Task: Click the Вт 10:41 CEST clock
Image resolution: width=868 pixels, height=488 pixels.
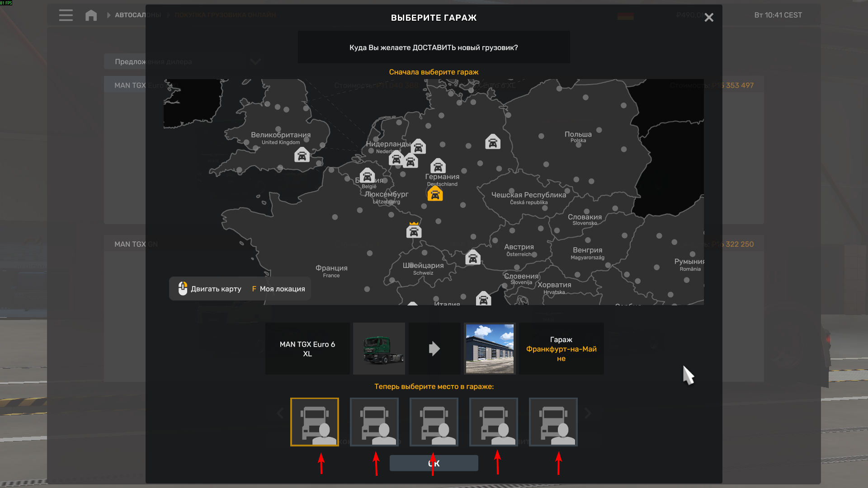Action: pyautogui.click(x=778, y=15)
